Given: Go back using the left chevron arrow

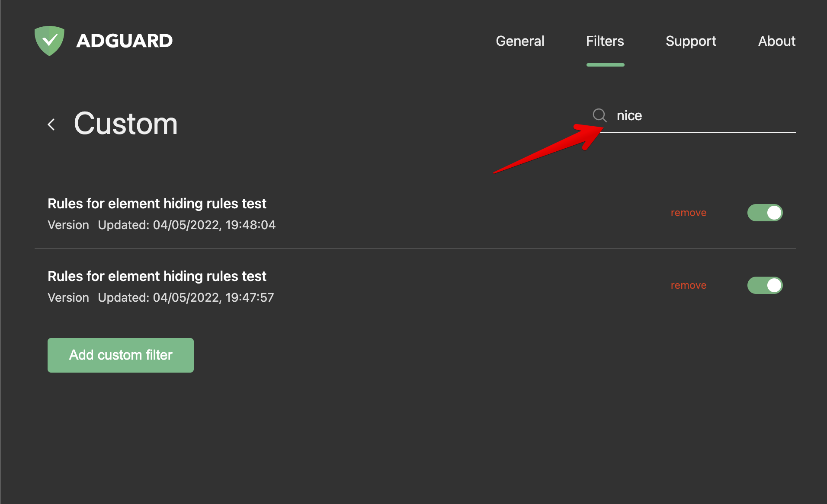Looking at the screenshot, I should click(51, 124).
